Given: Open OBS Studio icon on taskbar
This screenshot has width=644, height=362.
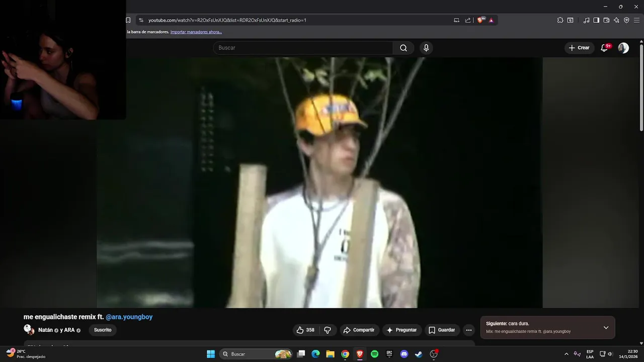Looking at the screenshot, I should tap(434, 354).
